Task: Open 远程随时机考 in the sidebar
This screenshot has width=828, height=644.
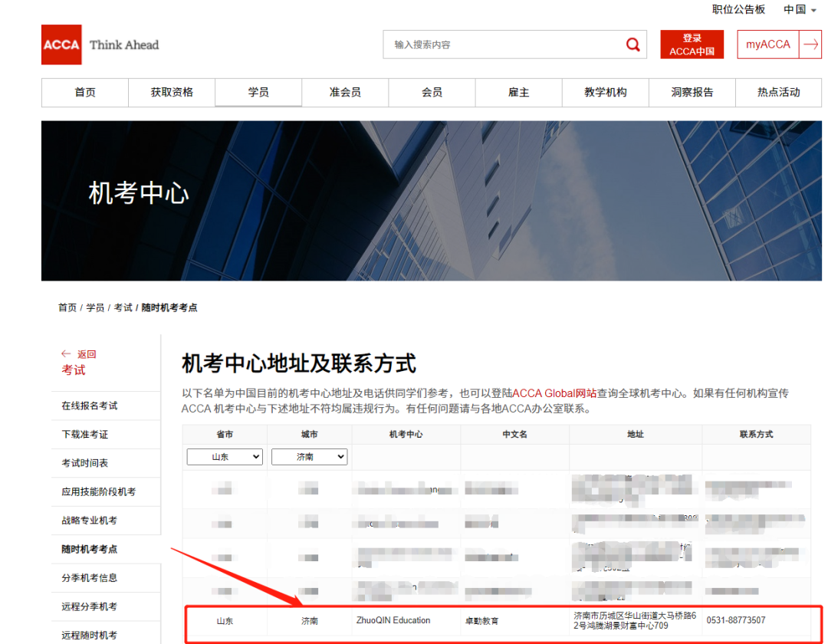Action: (x=106, y=635)
